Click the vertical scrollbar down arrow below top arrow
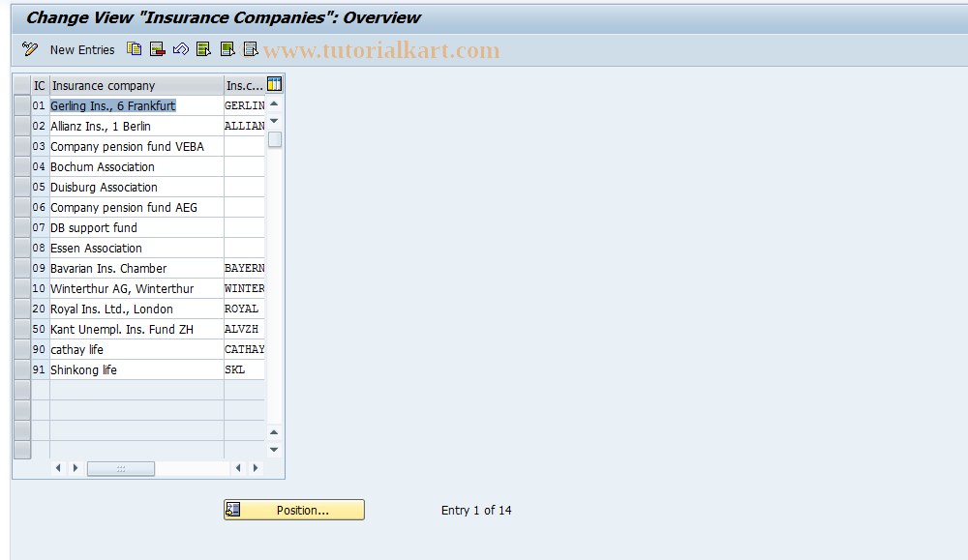 coord(274,121)
